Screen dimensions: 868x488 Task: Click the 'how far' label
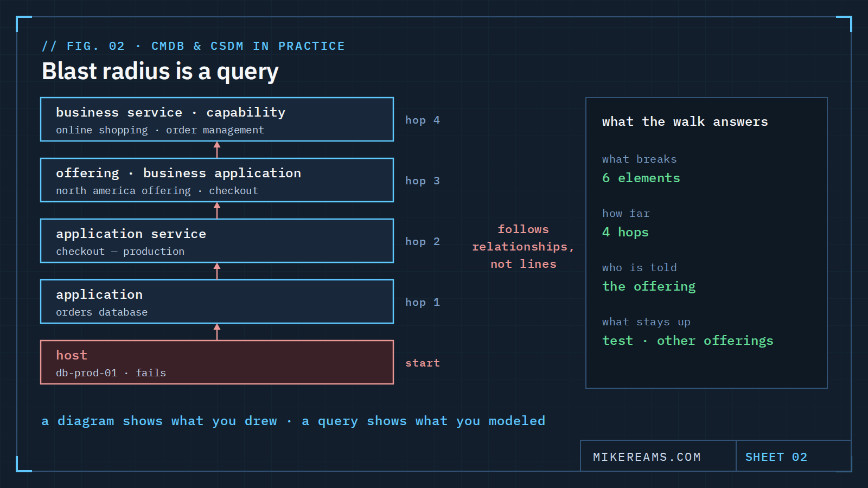pyautogui.click(x=626, y=213)
